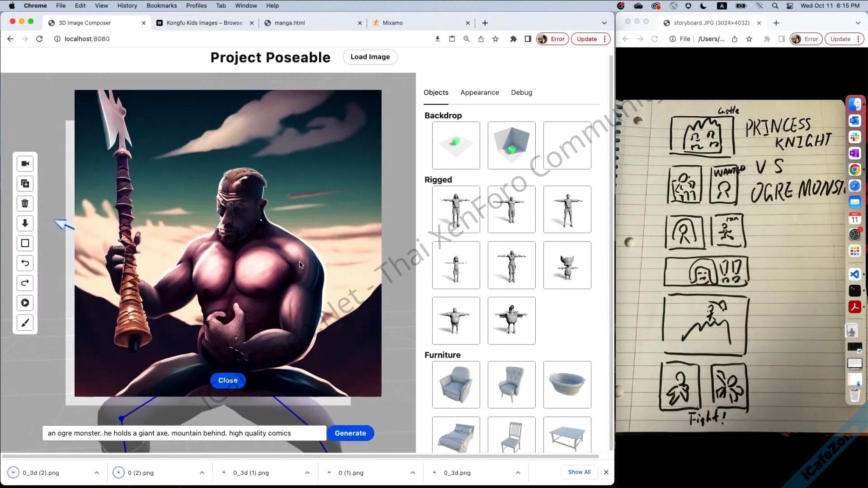This screenshot has height=488, width=868.
Task: Click the camera icon in left toolbar
Action: 25,164
